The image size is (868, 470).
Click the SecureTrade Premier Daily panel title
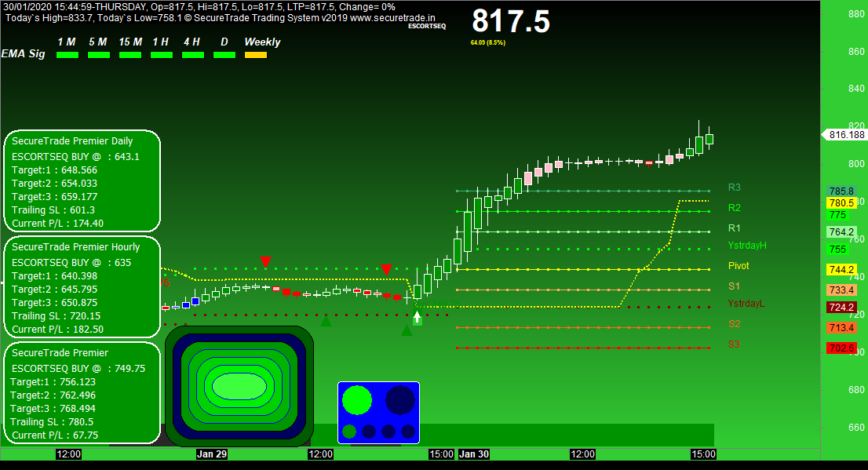pyautogui.click(x=72, y=141)
